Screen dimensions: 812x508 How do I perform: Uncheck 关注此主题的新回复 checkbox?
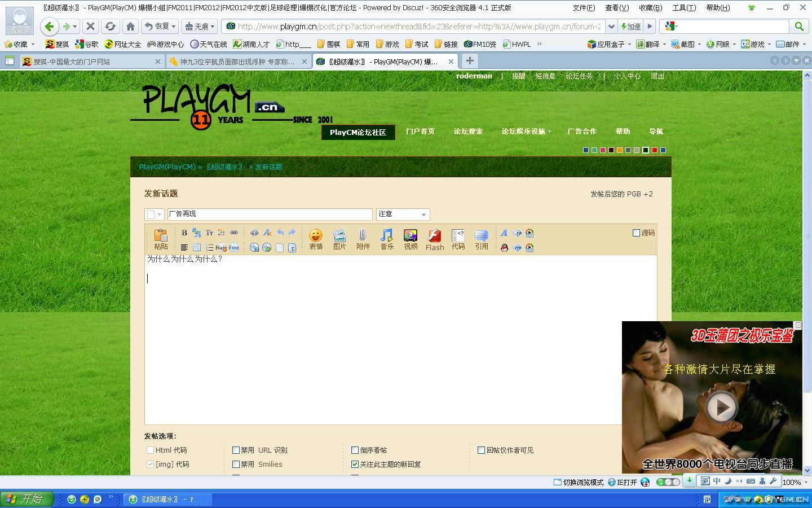point(355,465)
